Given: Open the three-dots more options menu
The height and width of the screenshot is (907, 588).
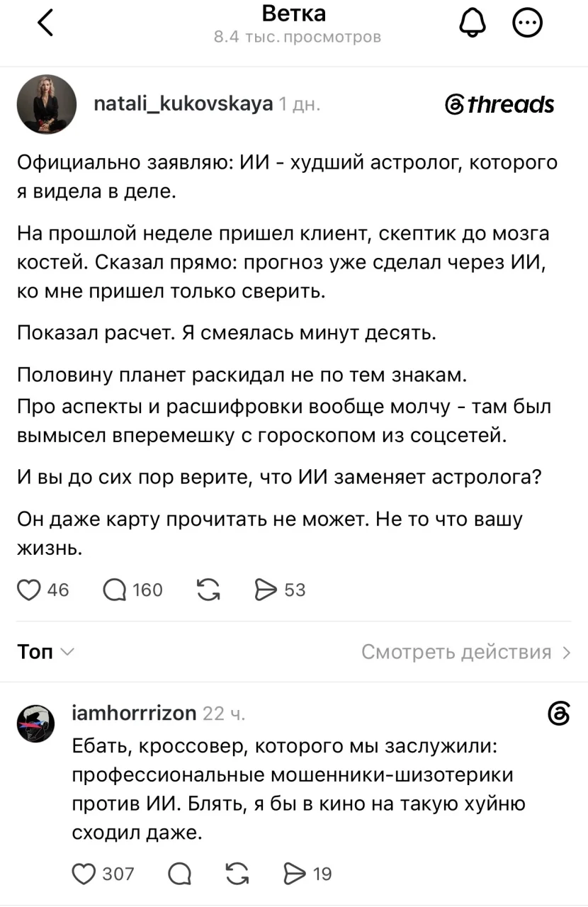Looking at the screenshot, I should click(x=528, y=25).
